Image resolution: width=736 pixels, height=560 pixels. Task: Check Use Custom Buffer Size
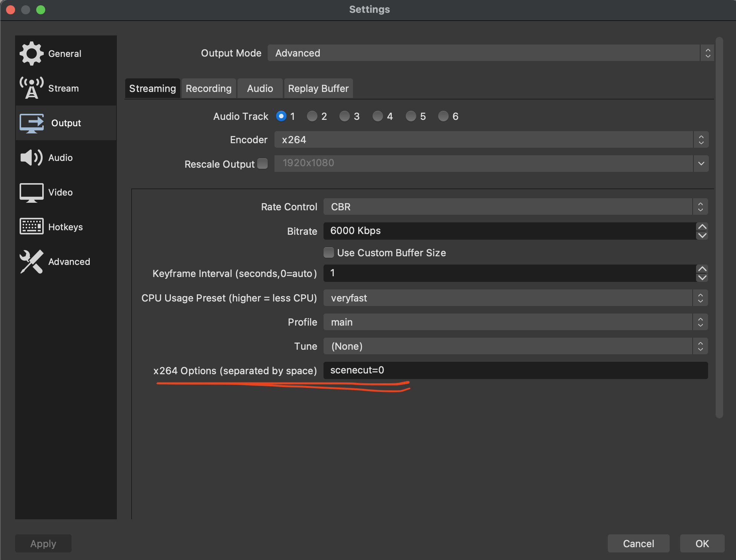coord(329,252)
